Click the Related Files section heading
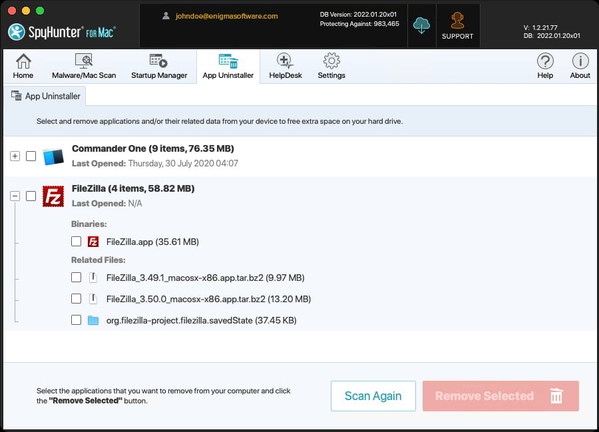This screenshot has height=432, width=599. (98, 260)
